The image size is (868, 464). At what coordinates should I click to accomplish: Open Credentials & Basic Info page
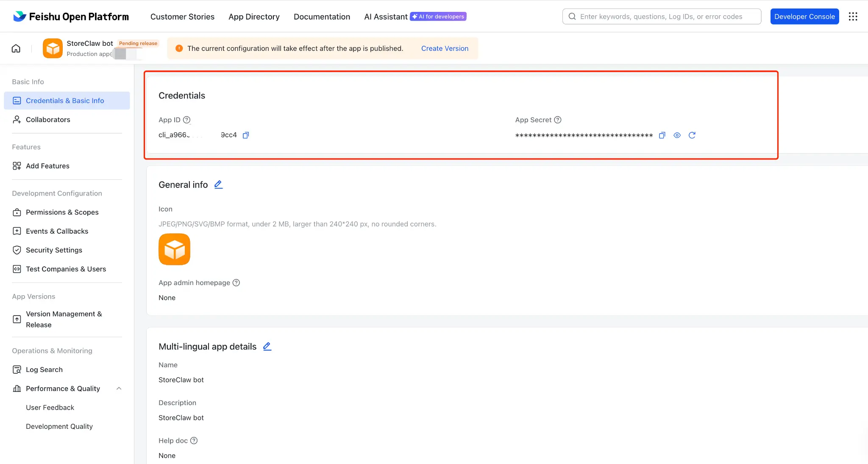click(67, 101)
